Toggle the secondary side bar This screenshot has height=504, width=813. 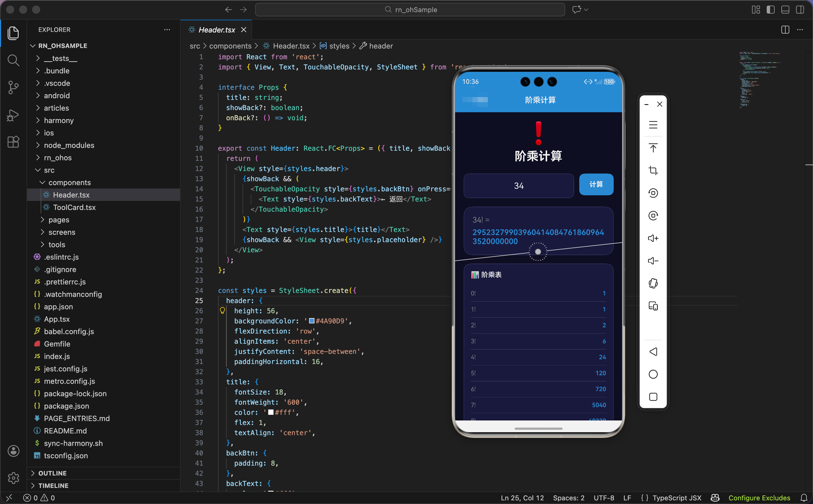pyautogui.click(x=800, y=10)
